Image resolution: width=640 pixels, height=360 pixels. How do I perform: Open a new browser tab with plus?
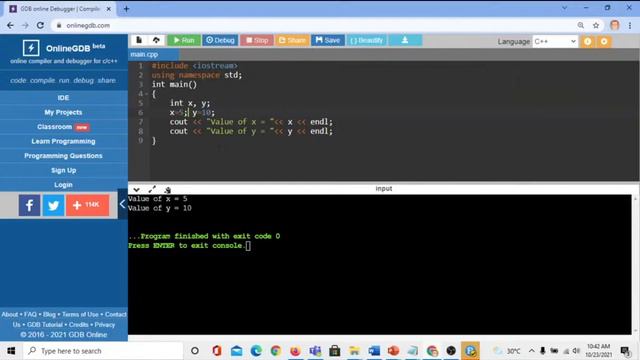click(126, 9)
